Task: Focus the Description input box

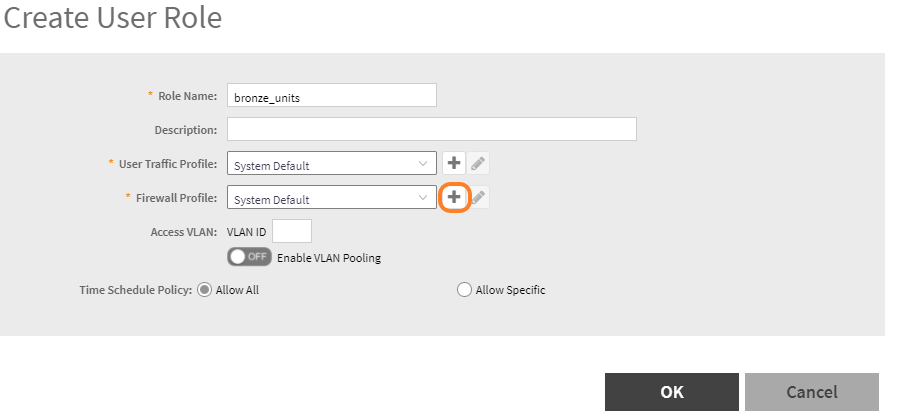Action: click(432, 130)
